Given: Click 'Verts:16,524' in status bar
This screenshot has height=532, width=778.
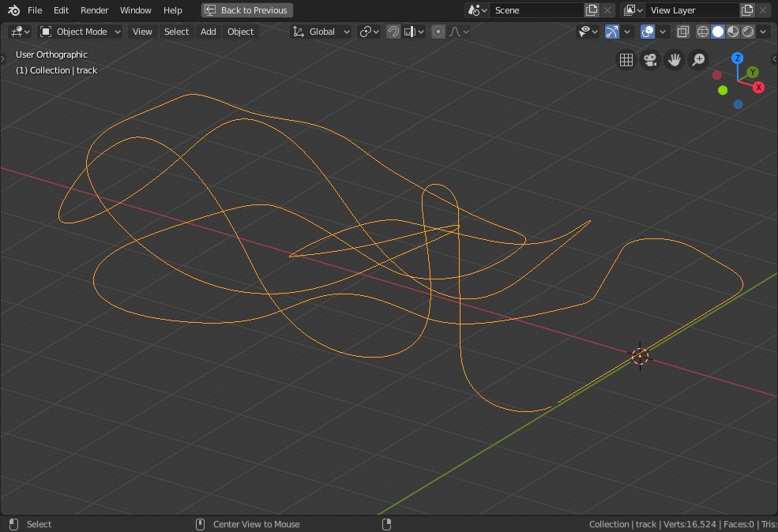Looking at the screenshot, I should 690,524.
